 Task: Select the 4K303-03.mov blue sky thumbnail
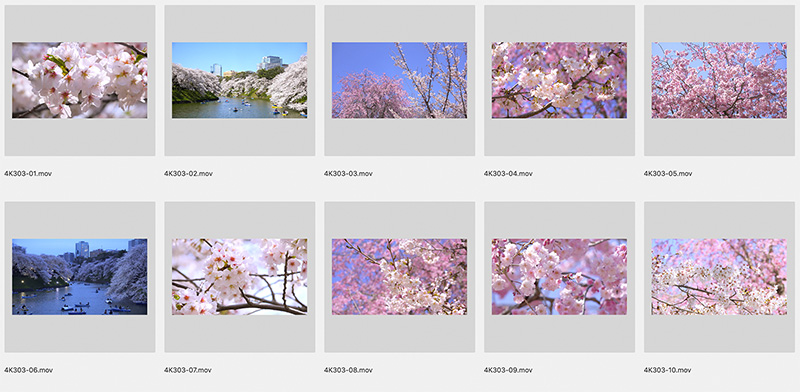coord(399,80)
